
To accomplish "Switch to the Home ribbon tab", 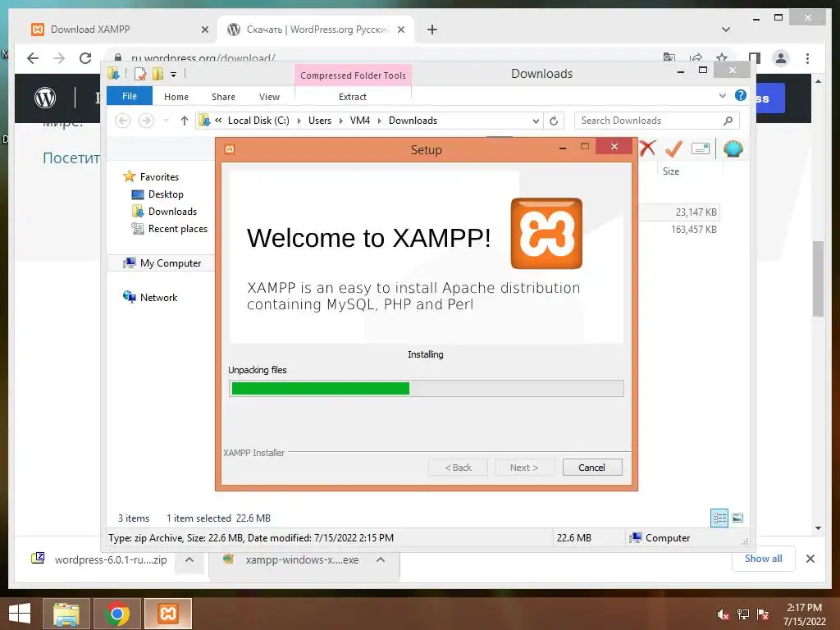I will tap(176, 97).
